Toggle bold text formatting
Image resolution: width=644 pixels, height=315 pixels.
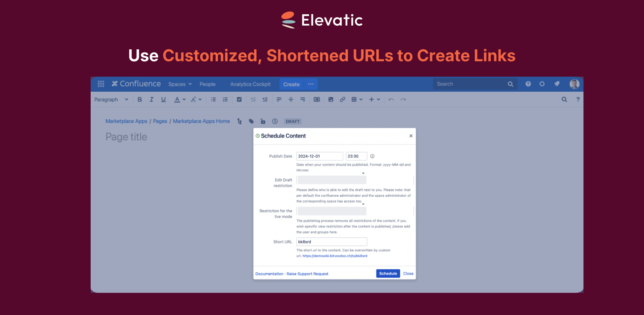tap(140, 99)
